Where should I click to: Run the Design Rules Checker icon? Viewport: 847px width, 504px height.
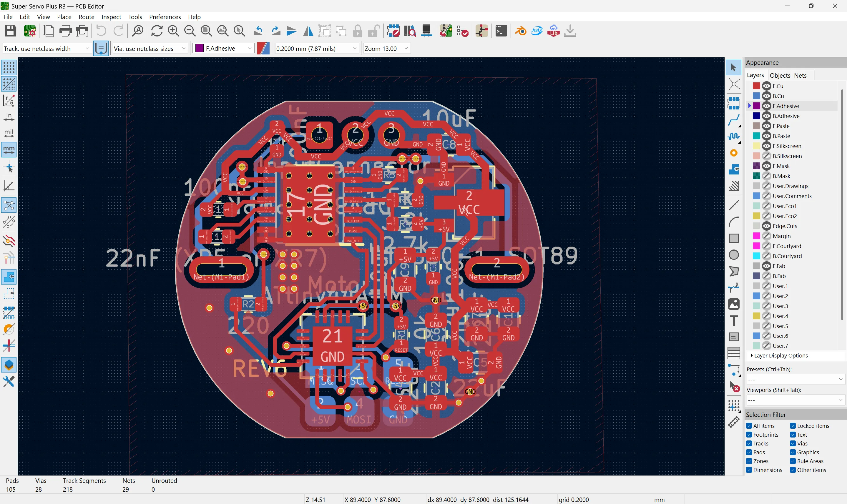point(463,31)
